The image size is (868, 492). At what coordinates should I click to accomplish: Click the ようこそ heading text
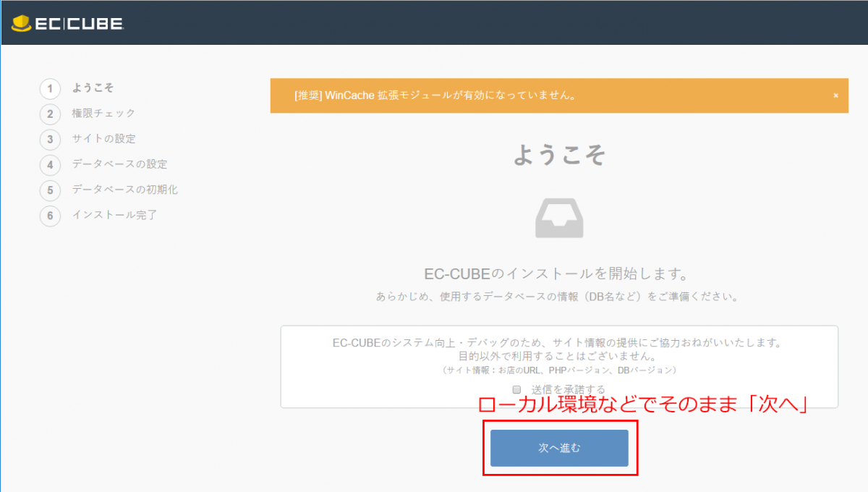pyautogui.click(x=559, y=154)
